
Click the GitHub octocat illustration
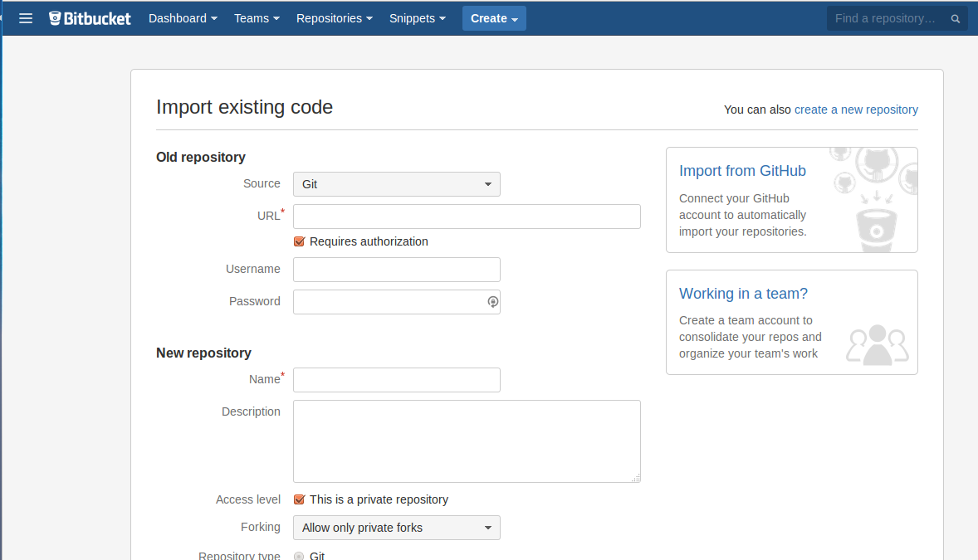[x=875, y=198]
